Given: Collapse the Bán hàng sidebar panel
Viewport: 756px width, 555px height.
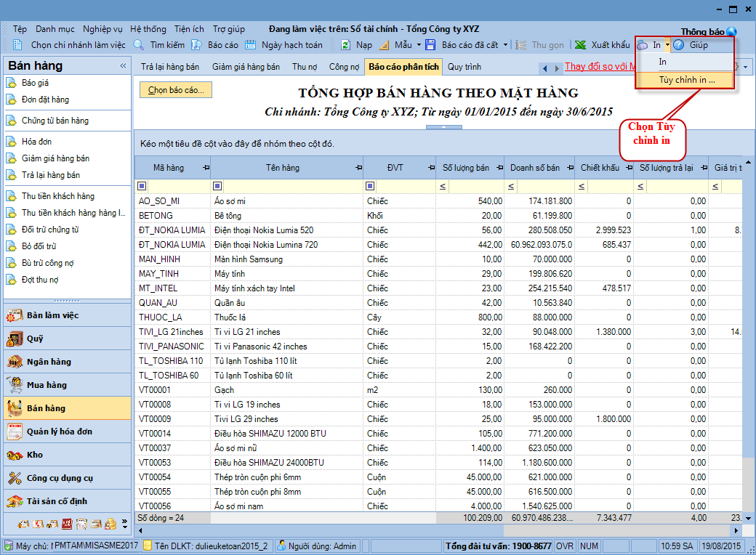Looking at the screenshot, I should pos(123,65).
